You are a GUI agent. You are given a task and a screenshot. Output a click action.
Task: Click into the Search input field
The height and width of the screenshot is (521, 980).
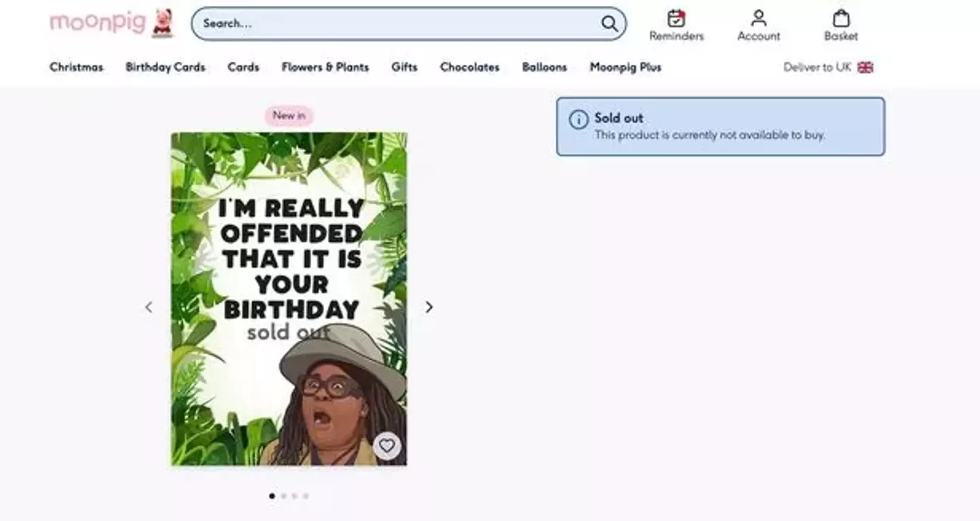pyautogui.click(x=395, y=24)
